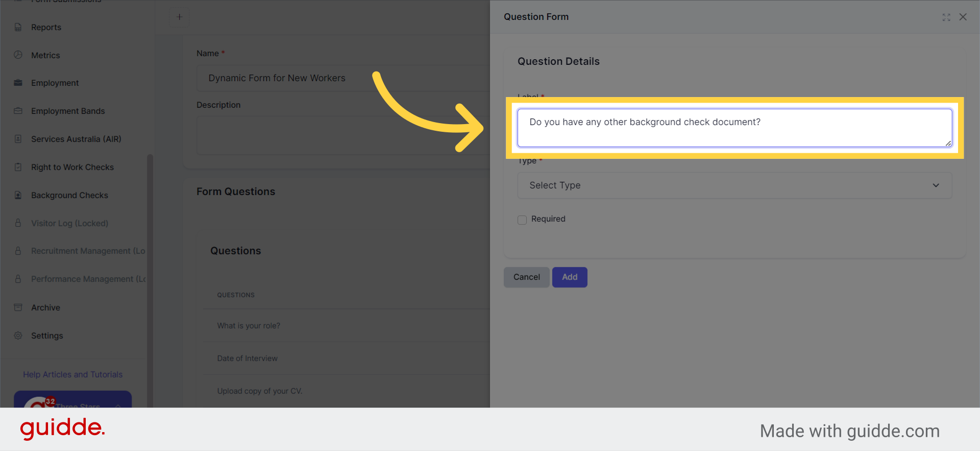Click the form Name input field

coord(343,78)
